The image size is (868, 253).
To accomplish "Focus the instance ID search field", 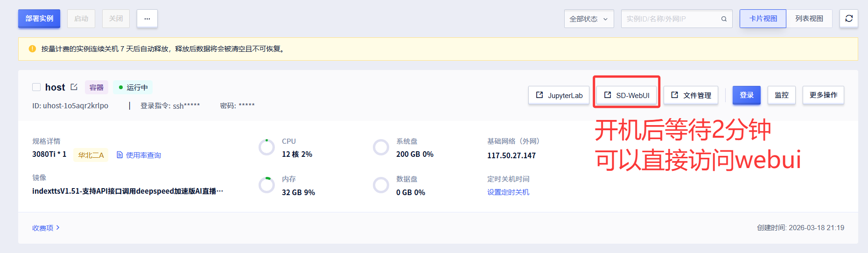I will [x=671, y=19].
